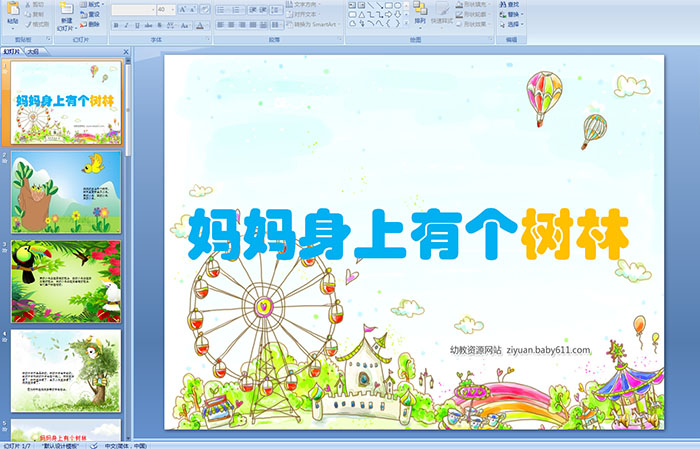The height and width of the screenshot is (449, 700).
Task: Switch to the Slides (幻灯片) pane tab
Action: tap(12, 50)
